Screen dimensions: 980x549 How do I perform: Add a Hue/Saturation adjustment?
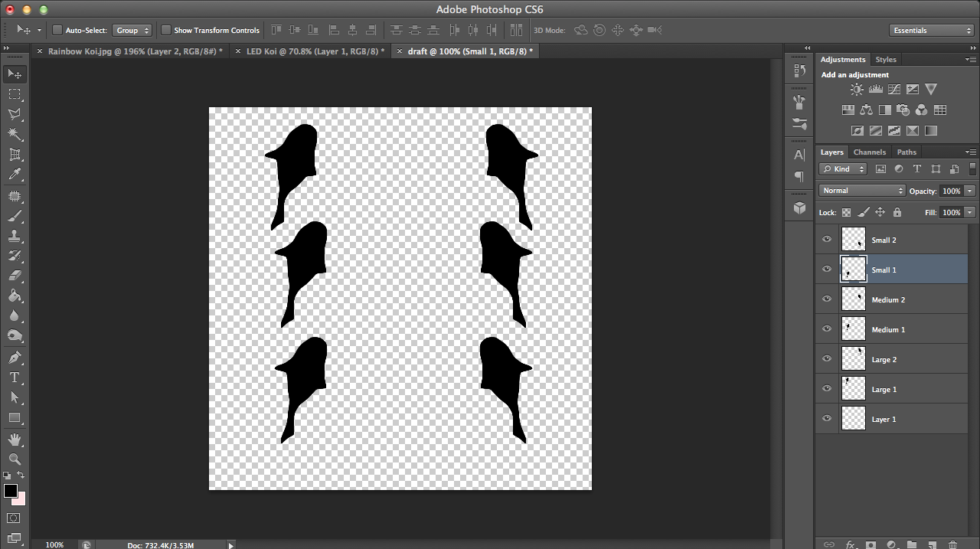pyautogui.click(x=848, y=109)
